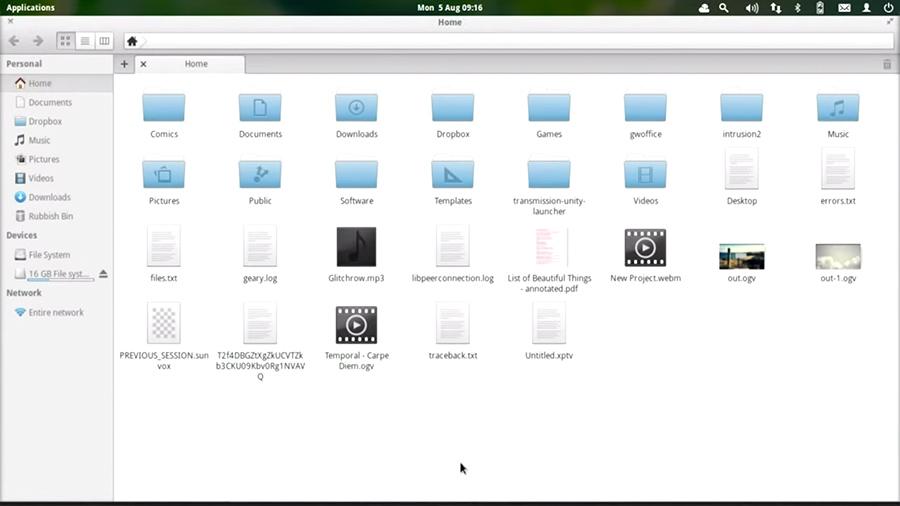This screenshot has height=506, width=900.
Task: Open the New Project.webm video file
Action: tap(645, 247)
